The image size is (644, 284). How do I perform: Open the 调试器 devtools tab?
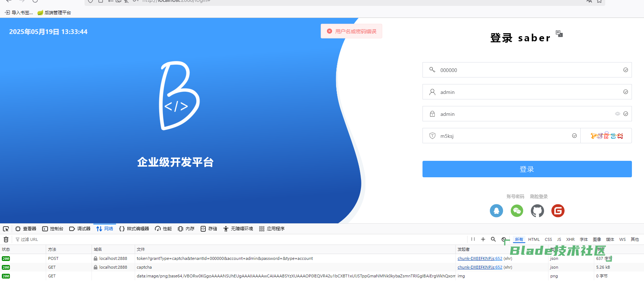point(80,229)
